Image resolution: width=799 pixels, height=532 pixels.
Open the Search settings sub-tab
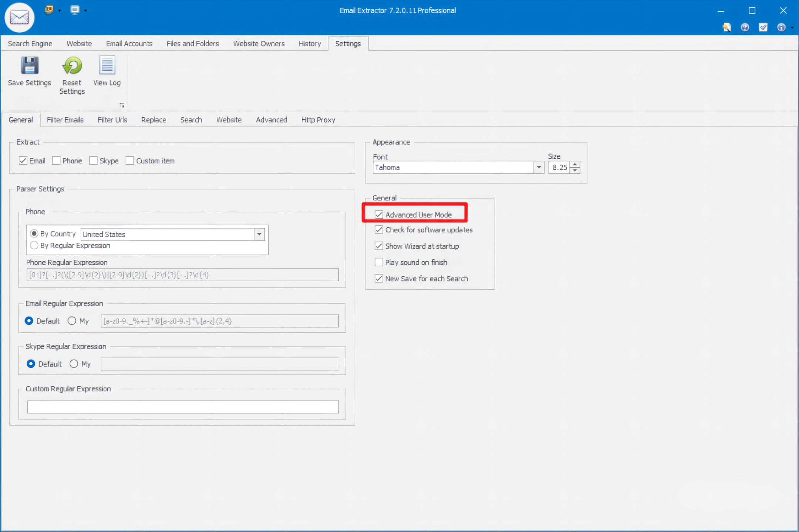pyautogui.click(x=191, y=120)
